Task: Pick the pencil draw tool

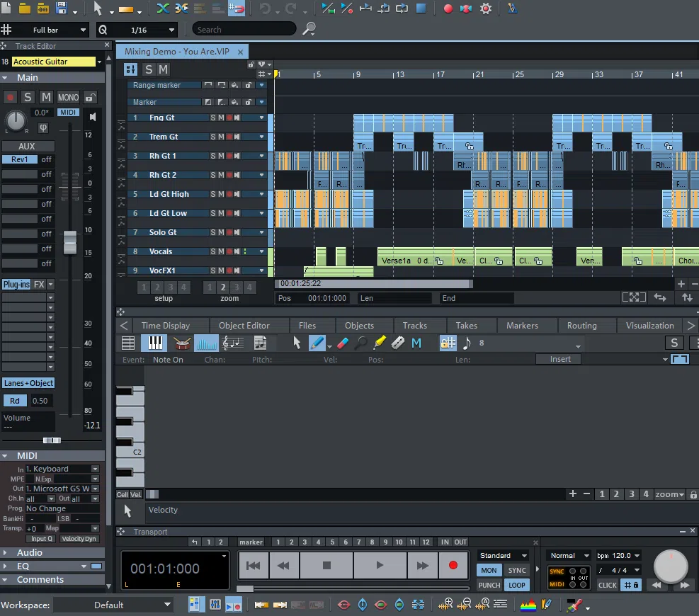Action: 317,343
